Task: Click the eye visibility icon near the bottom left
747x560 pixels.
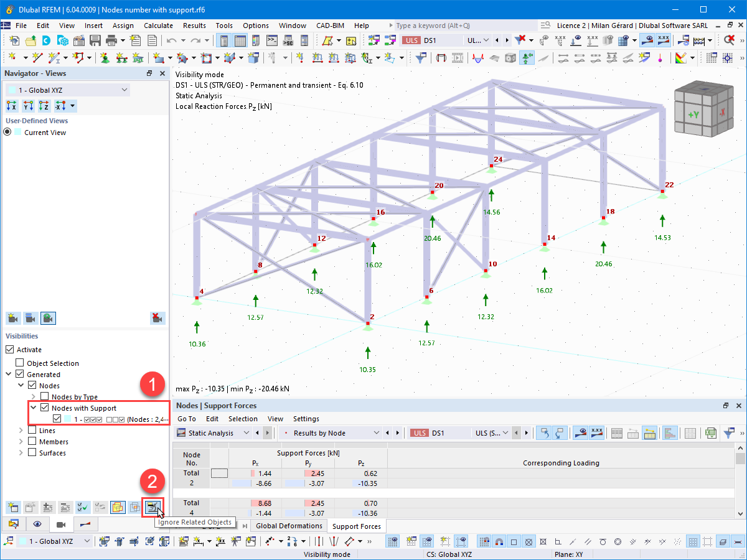Action: coord(37,524)
